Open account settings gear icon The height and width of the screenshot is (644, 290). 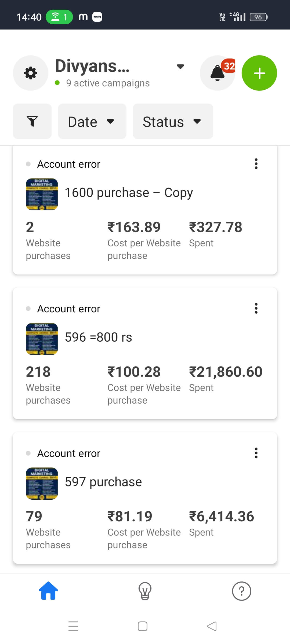pyautogui.click(x=31, y=73)
